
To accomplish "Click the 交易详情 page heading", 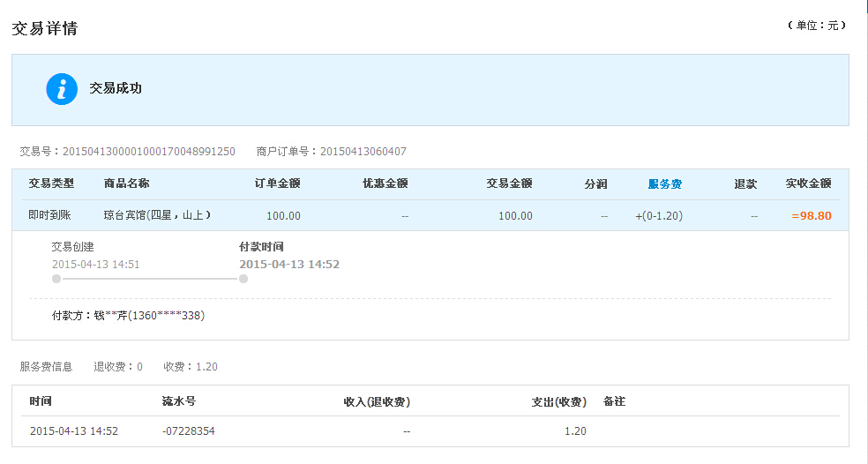I will point(45,28).
